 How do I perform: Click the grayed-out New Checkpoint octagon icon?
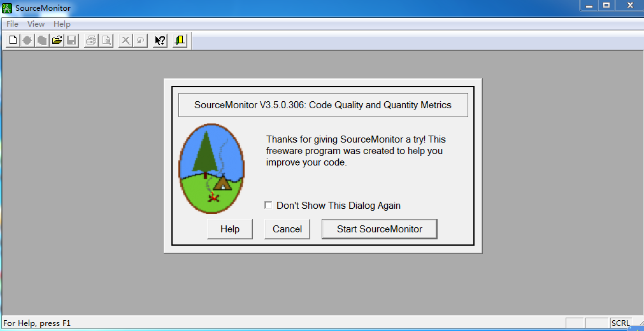tap(27, 40)
